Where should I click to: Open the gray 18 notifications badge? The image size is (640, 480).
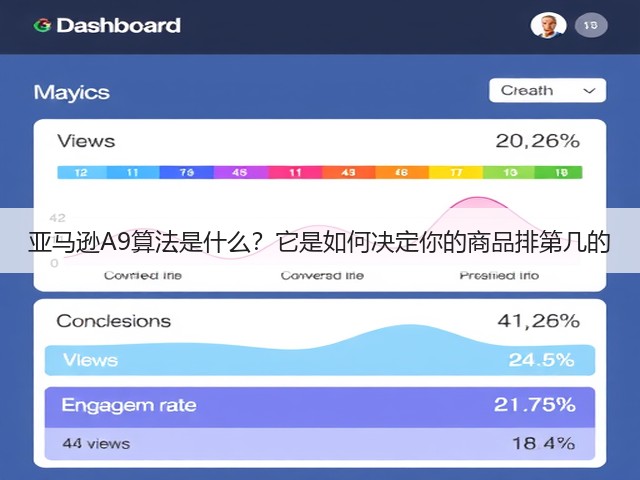591,25
